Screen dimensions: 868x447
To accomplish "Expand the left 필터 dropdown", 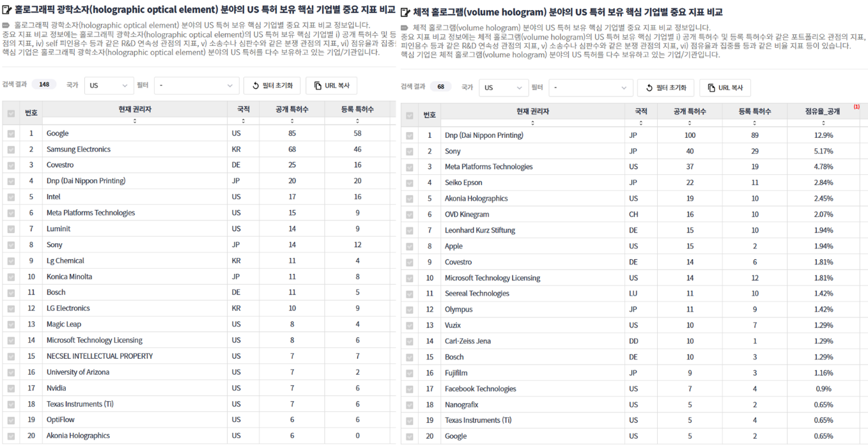I will point(196,86).
